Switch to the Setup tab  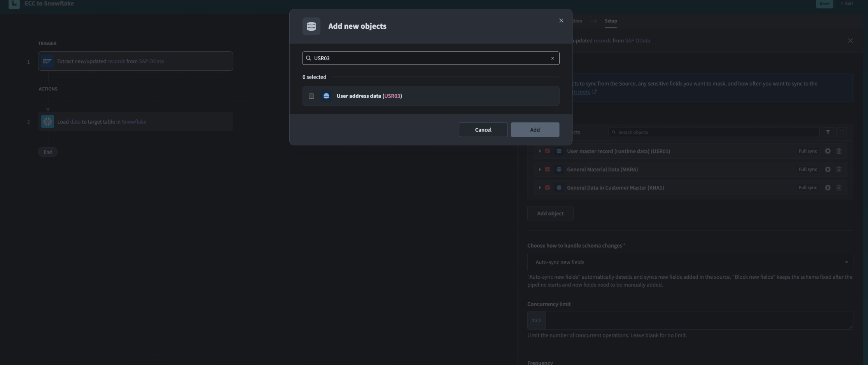pyautogui.click(x=611, y=21)
